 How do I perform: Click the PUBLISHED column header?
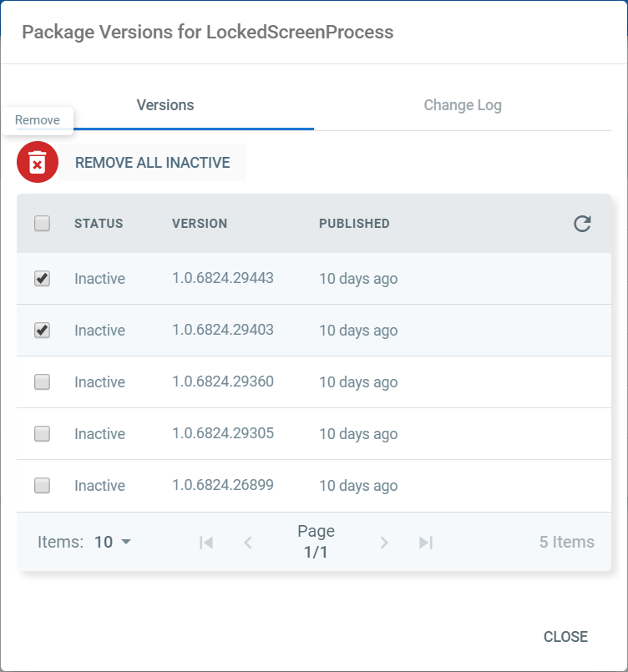pyautogui.click(x=354, y=224)
